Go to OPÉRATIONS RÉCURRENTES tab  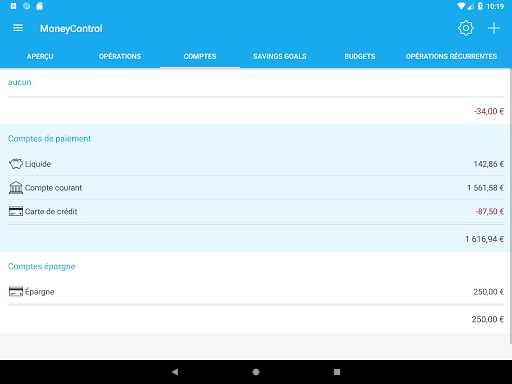click(451, 56)
